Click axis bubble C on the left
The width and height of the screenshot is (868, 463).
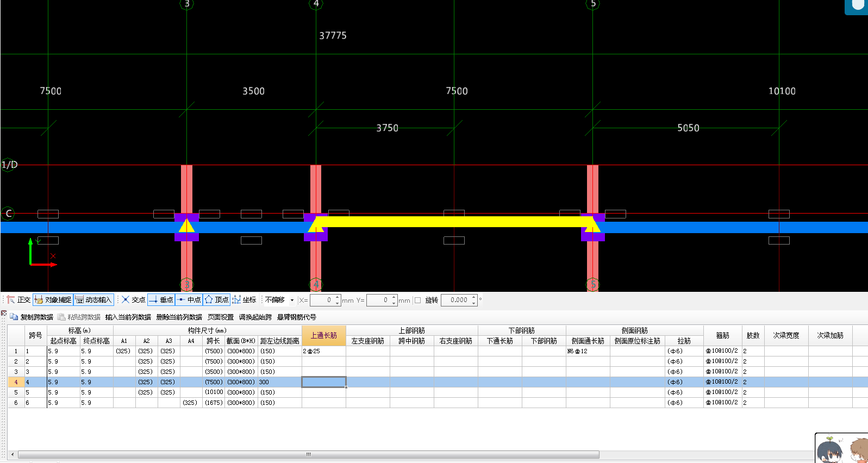[x=8, y=214]
